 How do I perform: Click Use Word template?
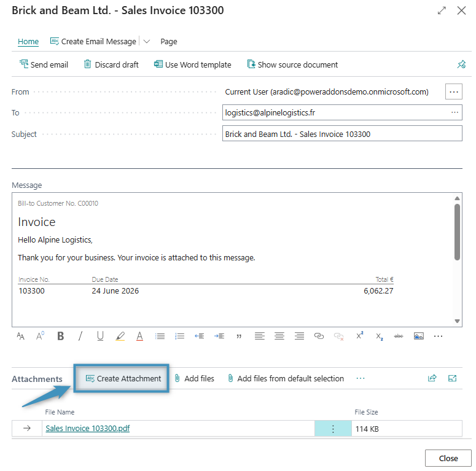(192, 64)
